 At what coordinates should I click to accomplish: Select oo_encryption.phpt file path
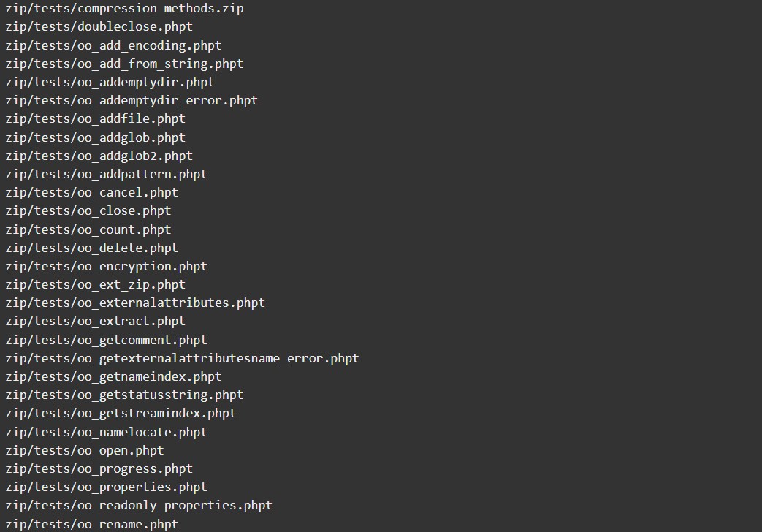[107, 267]
